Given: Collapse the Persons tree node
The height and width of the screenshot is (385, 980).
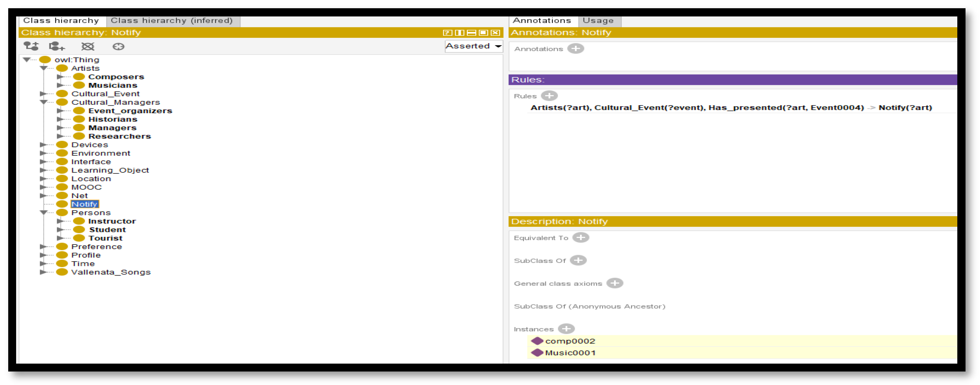Looking at the screenshot, I should point(44,213).
